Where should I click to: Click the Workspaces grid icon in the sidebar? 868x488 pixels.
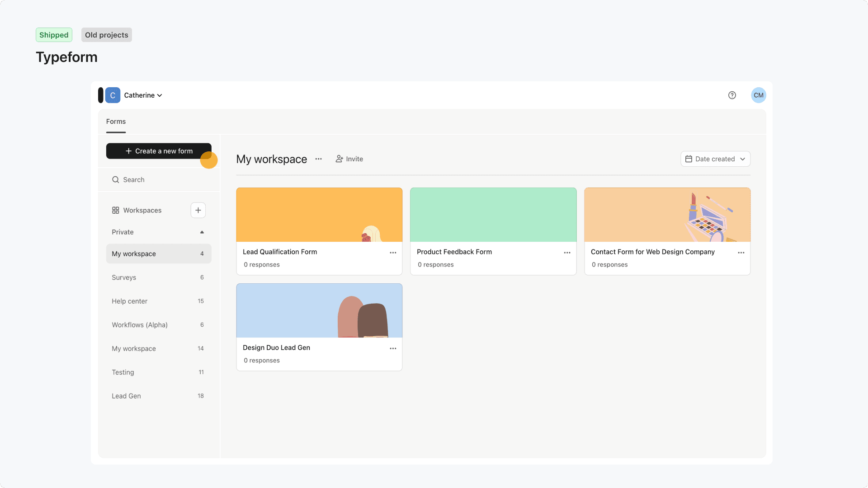115,210
